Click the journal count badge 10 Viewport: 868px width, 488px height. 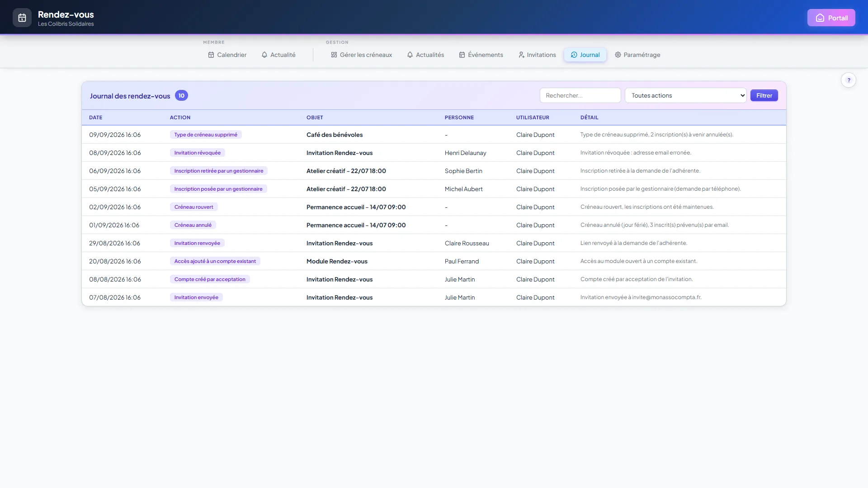click(x=181, y=95)
